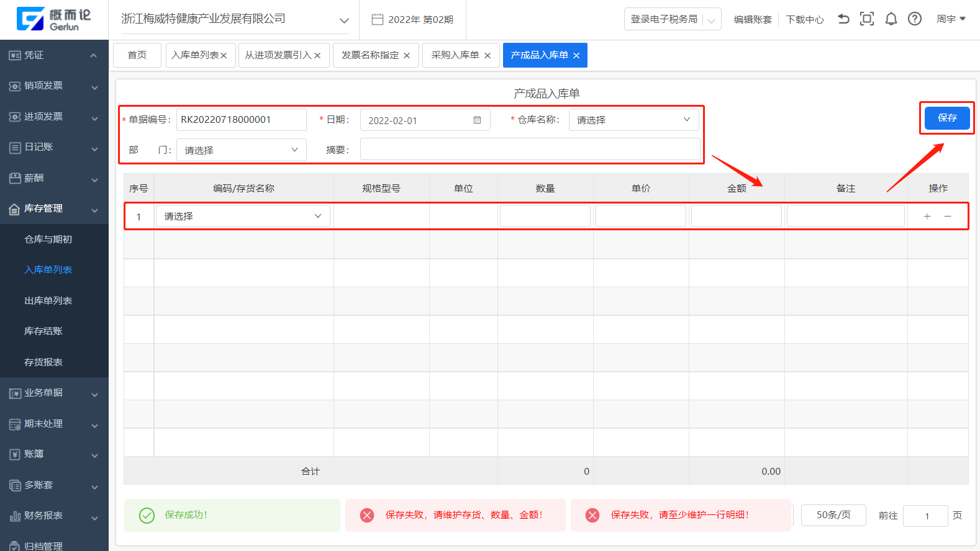Click the 金额 input in row 1
The height and width of the screenshot is (551, 980).
tap(737, 216)
